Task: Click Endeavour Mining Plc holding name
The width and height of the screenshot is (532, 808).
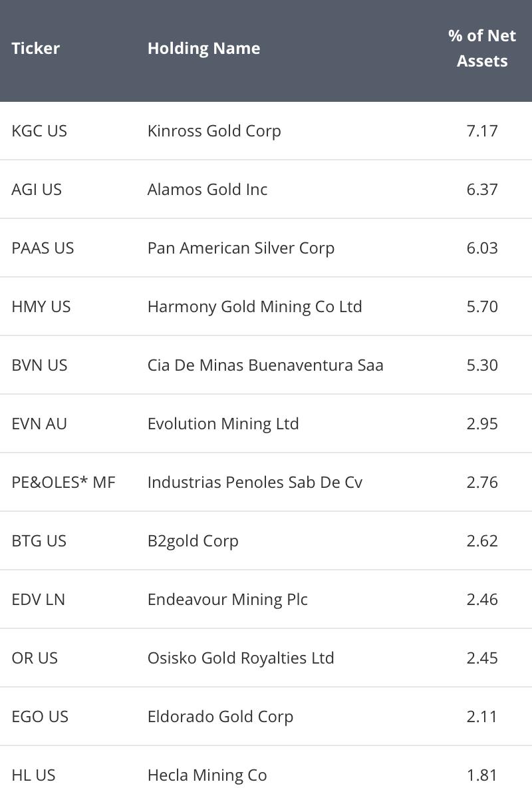Action: point(227,600)
